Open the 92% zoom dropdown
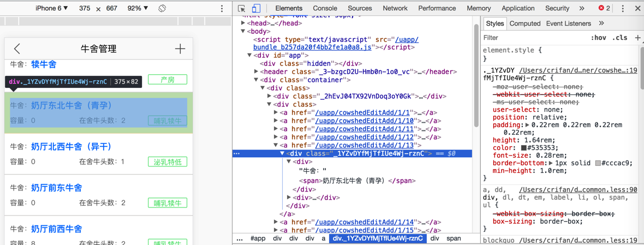This screenshot has height=245, width=644. (x=138, y=8)
